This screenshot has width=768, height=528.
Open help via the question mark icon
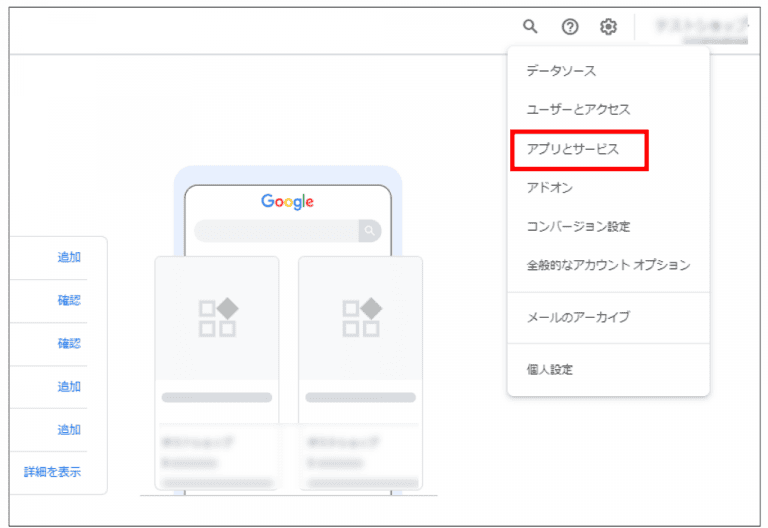point(570,27)
